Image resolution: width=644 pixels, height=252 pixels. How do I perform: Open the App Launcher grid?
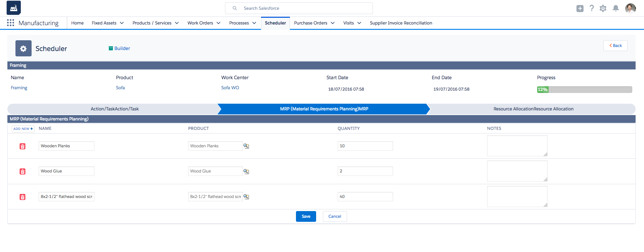coord(10,23)
